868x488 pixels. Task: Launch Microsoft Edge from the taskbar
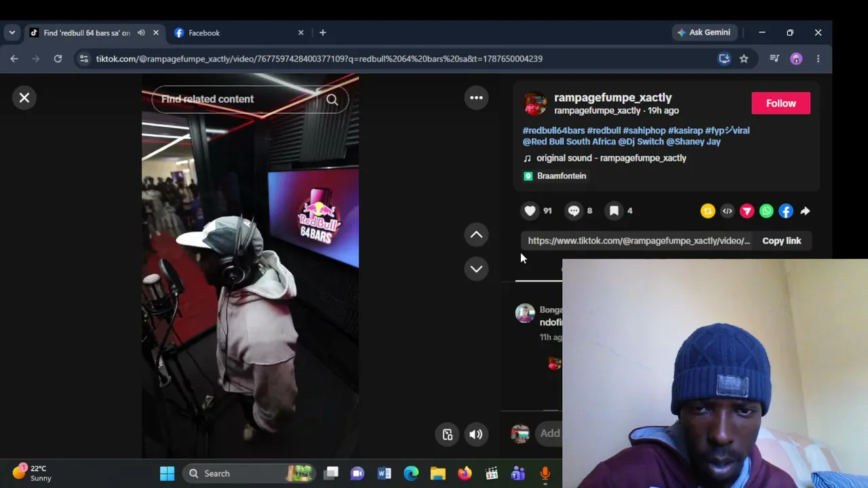point(411,473)
